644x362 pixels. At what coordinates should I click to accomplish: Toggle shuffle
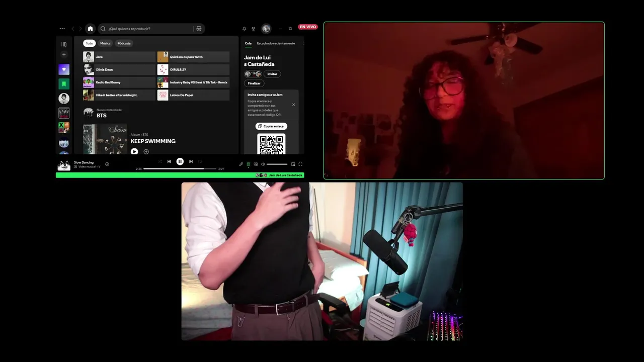[160, 161]
